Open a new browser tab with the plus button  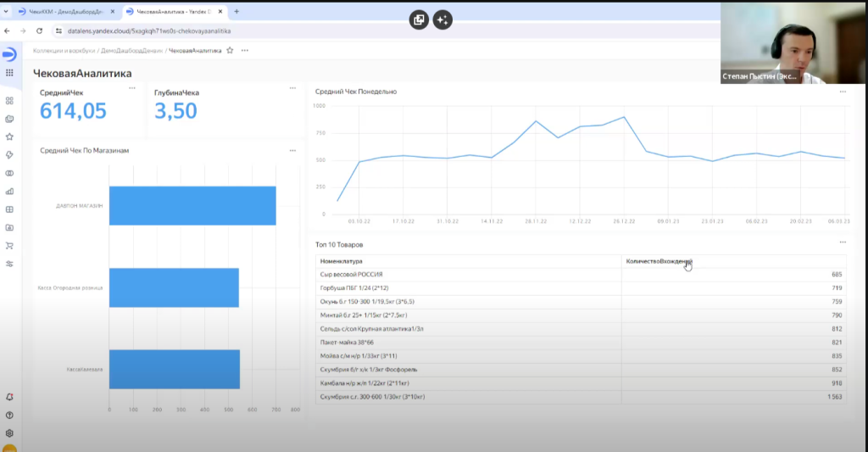click(236, 11)
